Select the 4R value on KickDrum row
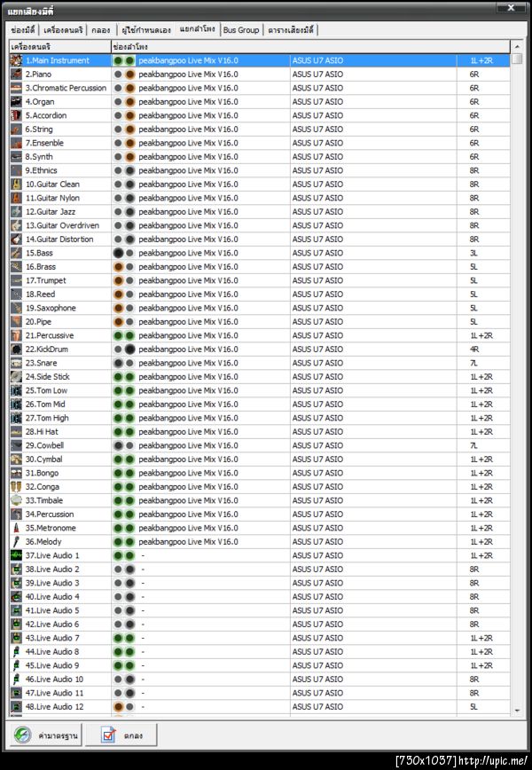 [474, 350]
